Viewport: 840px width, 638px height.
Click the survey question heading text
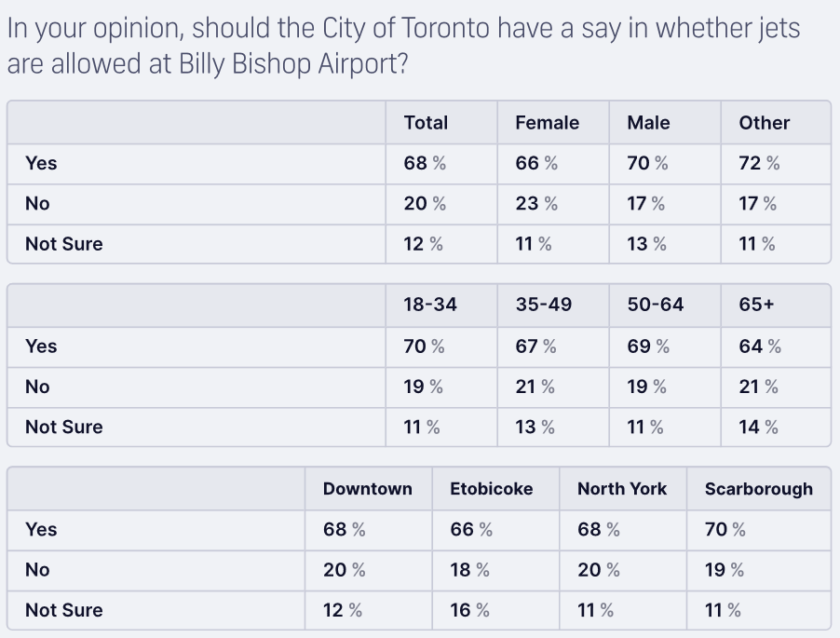coord(402,47)
